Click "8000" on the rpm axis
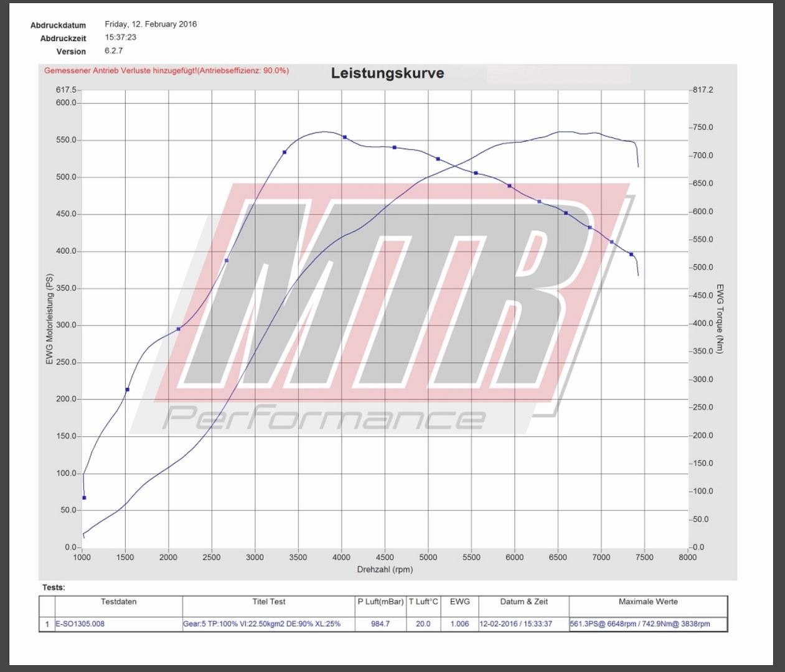This screenshot has width=785, height=672. point(688,558)
